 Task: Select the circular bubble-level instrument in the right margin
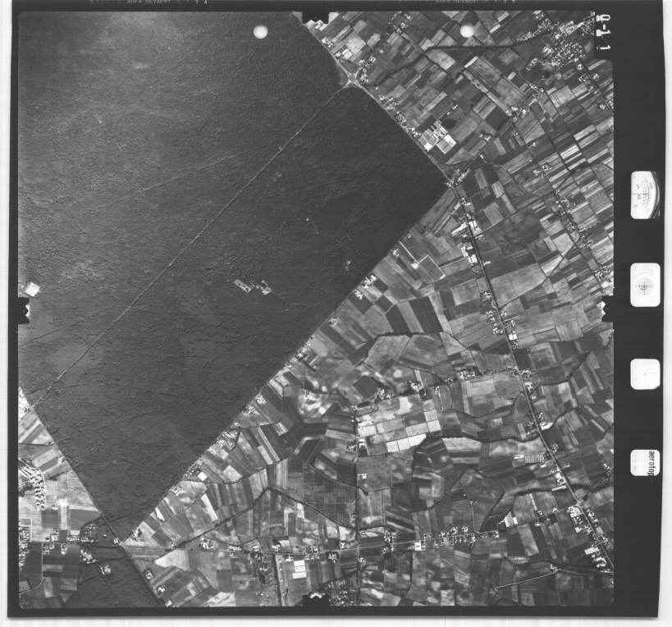645,285
